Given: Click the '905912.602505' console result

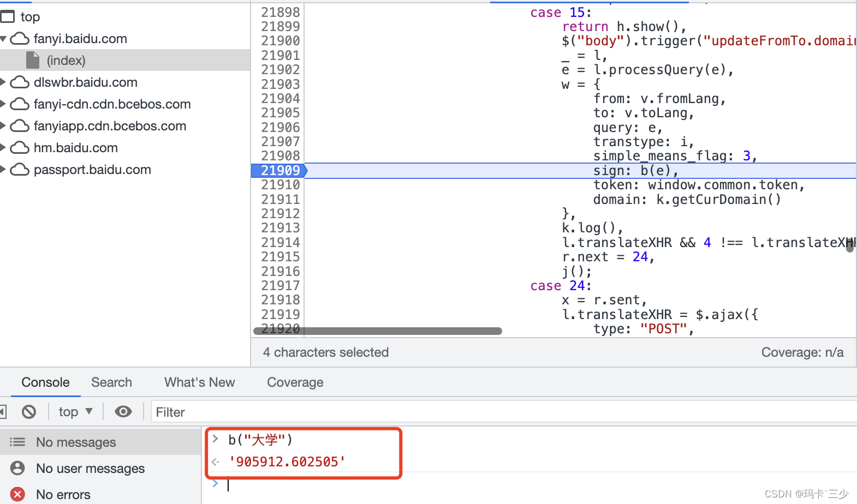Looking at the screenshot, I should pyautogui.click(x=287, y=462).
